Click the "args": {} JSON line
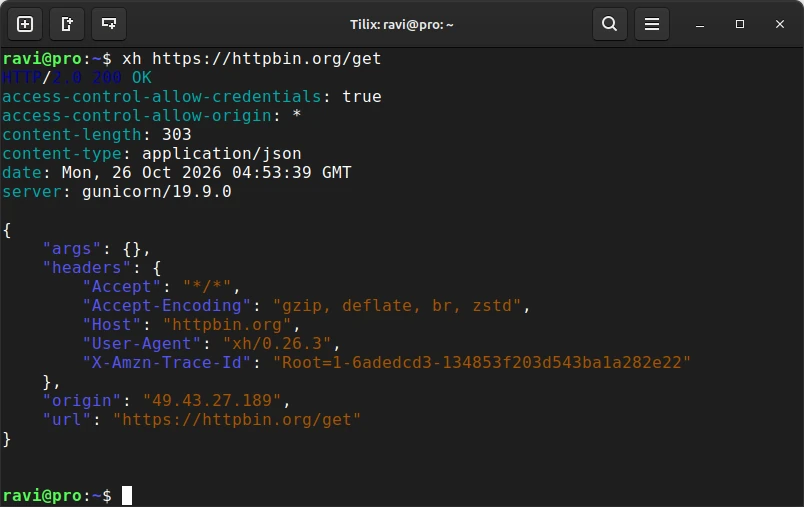This screenshot has width=804, height=507. pyautogui.click(x=96, y=249)
